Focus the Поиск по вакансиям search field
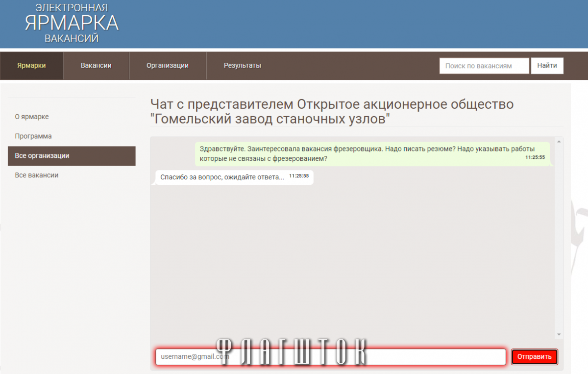This screenshot has height=374, width=588. (x=484, y=66)
